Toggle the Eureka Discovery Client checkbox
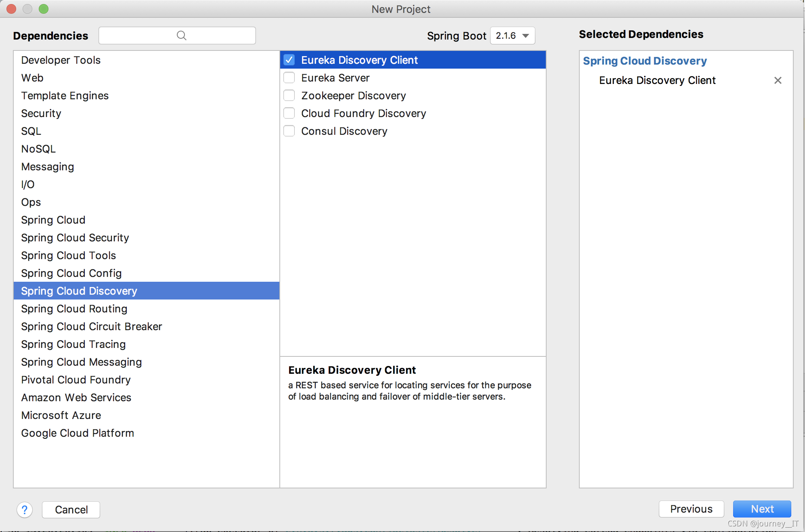The width and height of the screenshot is (805, 532). point(289,59)
